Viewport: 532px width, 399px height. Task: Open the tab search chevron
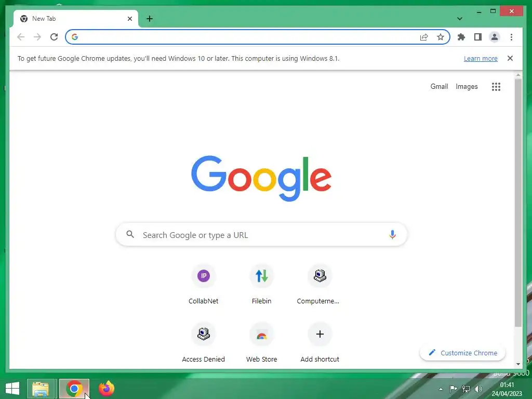(x=460, y=19)
